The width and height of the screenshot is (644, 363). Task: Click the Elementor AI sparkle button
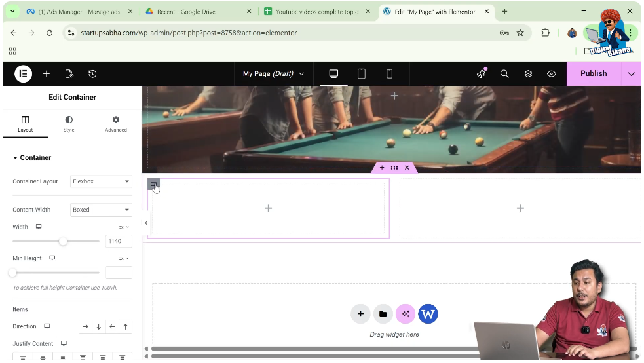tap(406, 314)
